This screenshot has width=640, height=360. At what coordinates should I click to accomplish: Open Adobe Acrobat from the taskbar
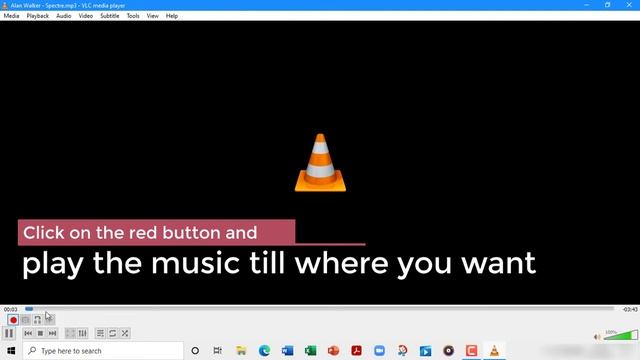pyautogui.click(x=356, y=351)
